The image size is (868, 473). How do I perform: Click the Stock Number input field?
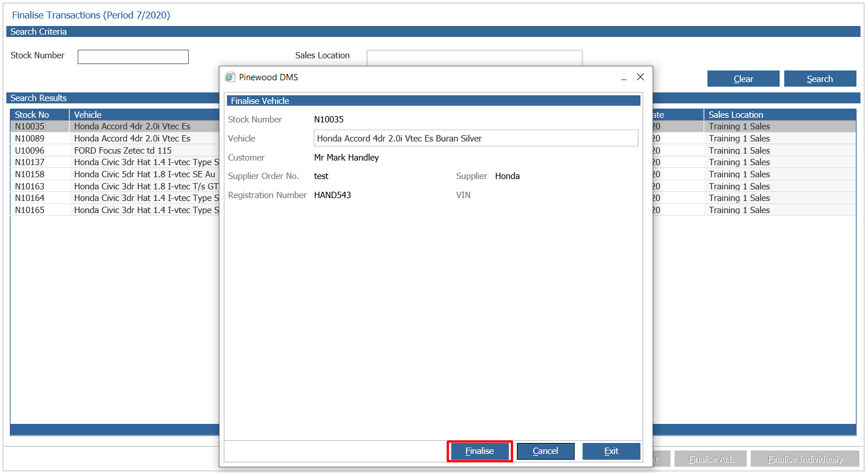(133, 57)
